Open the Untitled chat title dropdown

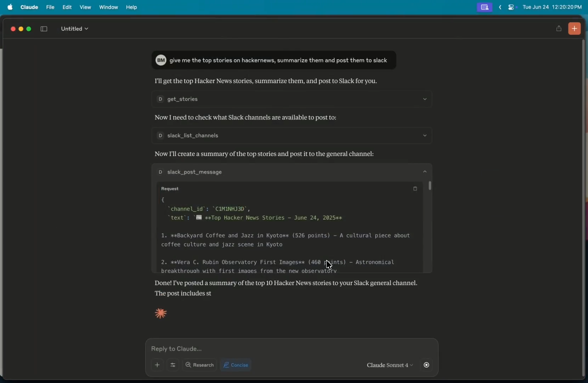coord(75,29)
